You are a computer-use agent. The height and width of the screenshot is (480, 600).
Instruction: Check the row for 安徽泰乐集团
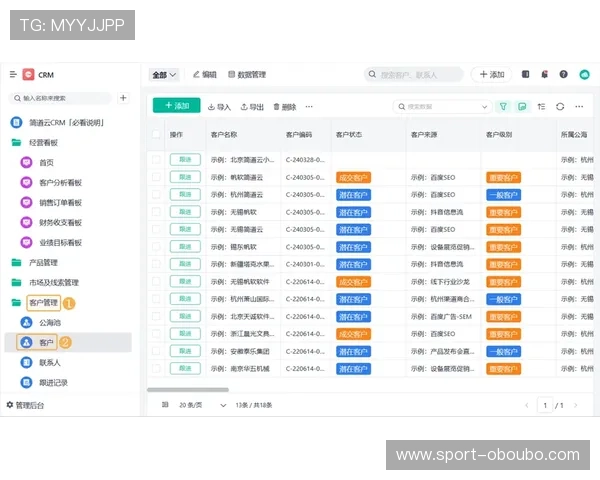pyautogui.click(x=156, y=351)
